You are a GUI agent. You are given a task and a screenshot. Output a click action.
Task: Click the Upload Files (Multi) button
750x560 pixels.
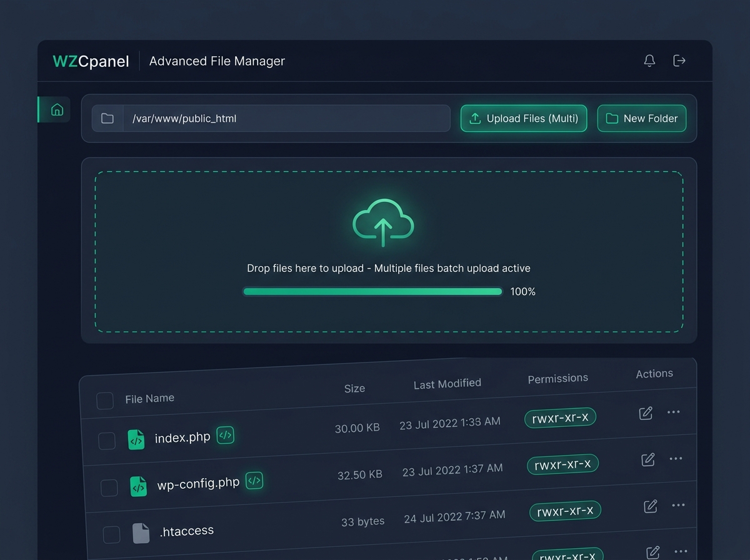point(524,118)
